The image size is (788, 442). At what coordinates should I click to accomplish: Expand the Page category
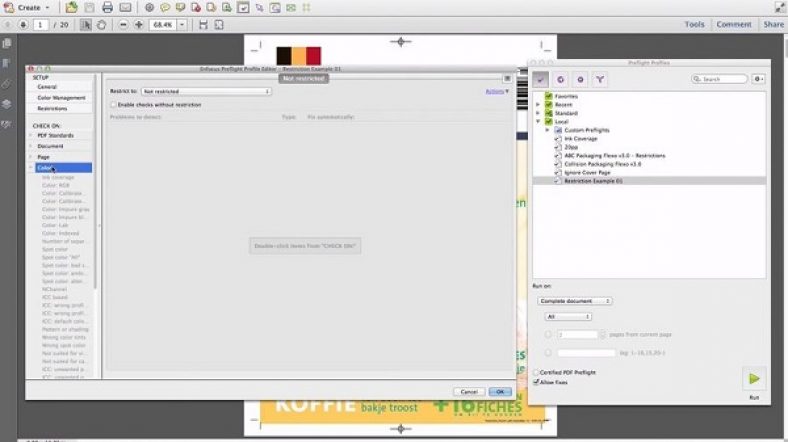pyautogui.click(x=31, y=157)
